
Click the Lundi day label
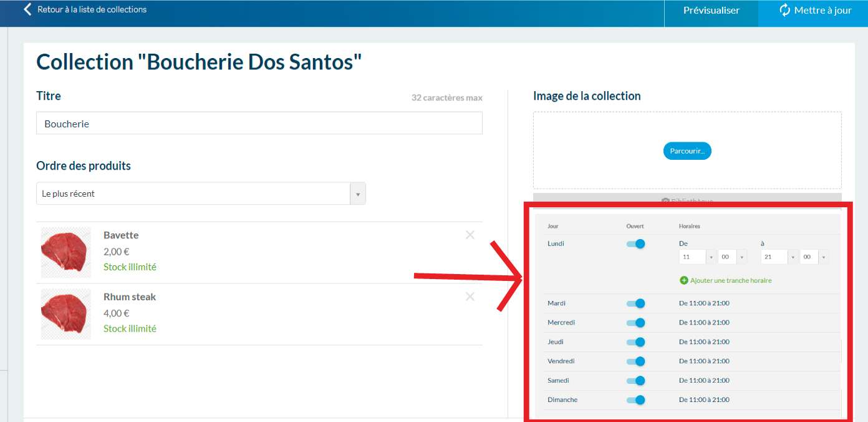pos(556,243)
